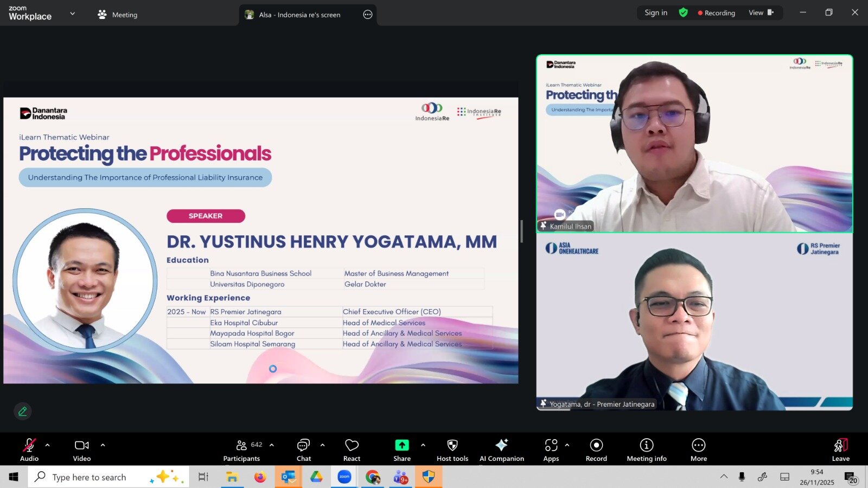868x488 pixels.
Task: Expand the Zoom Workplace dropdown chevron
Action: (73, 14)
